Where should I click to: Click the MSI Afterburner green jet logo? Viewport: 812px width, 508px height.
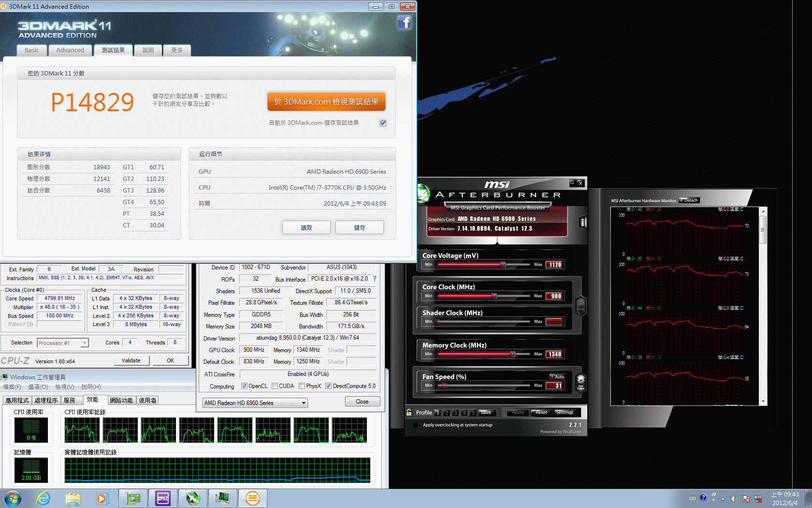(x=423, y=194)
